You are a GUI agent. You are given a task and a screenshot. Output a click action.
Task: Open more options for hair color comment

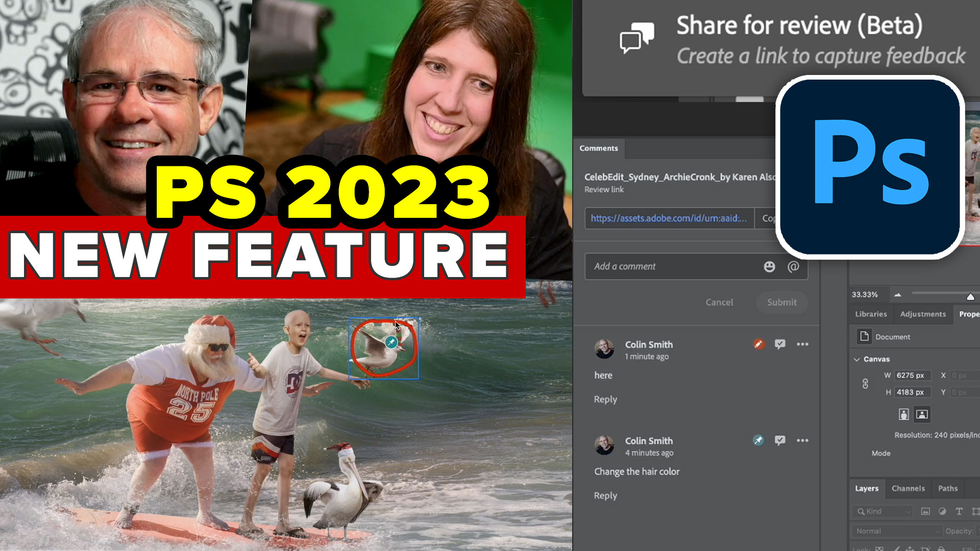click(802, 440)
